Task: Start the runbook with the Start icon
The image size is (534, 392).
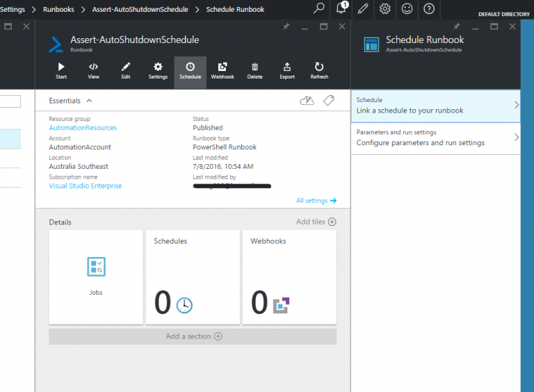Action: click(x=61, y=71)
